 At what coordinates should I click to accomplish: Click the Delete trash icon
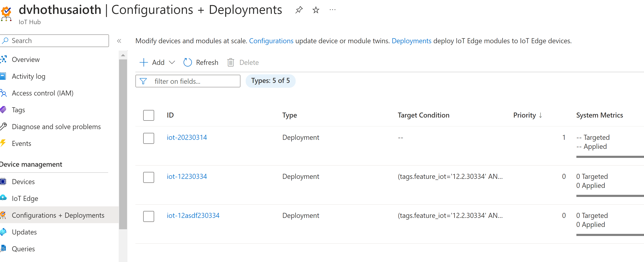pos(230,62)
